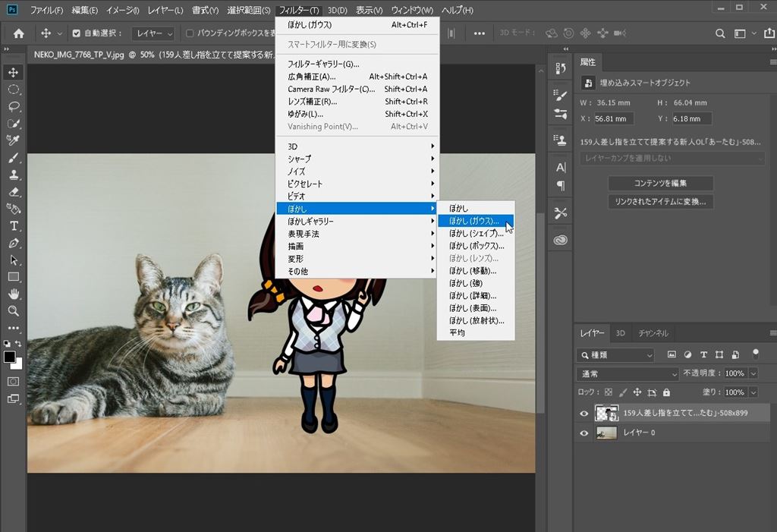The width and height of the screenshot is (777, 532).
Task: Open the 不透明度 percentage dropdown
Action: (753, 374)
